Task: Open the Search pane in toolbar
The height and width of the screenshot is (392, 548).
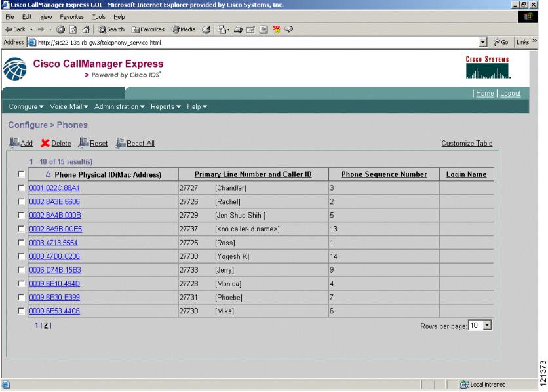Action: click(111, 29)
